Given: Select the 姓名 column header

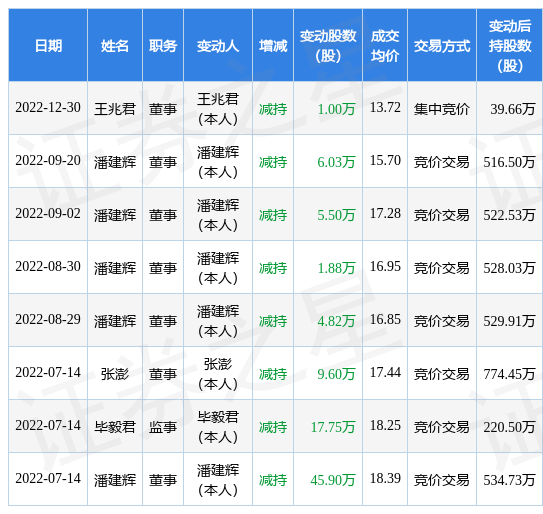Looking at the screenshot, I should point(115,46).
